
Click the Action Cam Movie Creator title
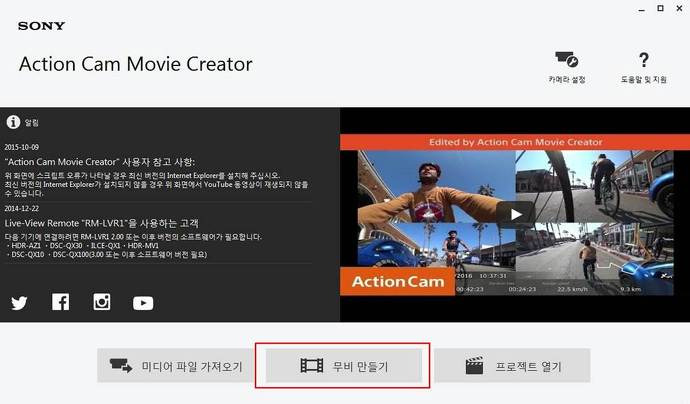pos(136,64)
